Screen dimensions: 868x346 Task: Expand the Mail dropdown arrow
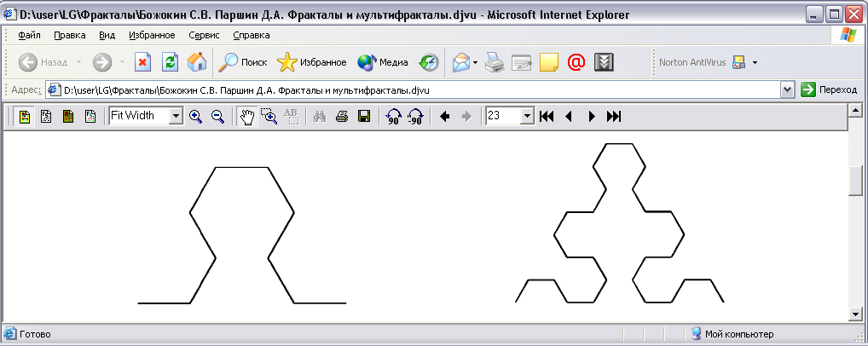[x=476, y=62]
